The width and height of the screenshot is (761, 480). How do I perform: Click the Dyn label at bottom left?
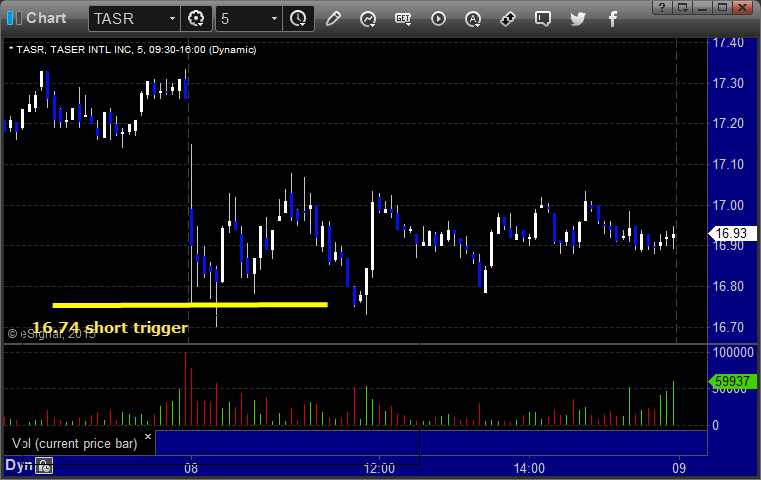19,465
